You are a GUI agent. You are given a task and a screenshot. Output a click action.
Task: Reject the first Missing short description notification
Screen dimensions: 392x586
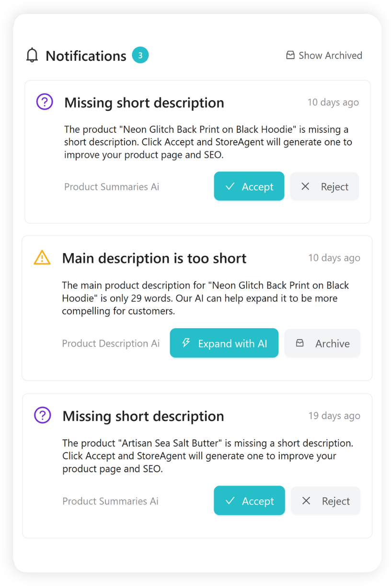324,186
